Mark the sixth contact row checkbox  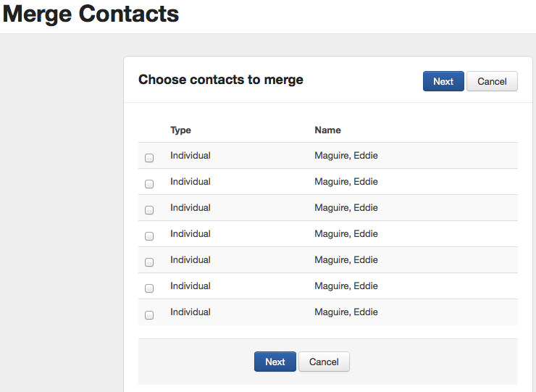[149, 288]
